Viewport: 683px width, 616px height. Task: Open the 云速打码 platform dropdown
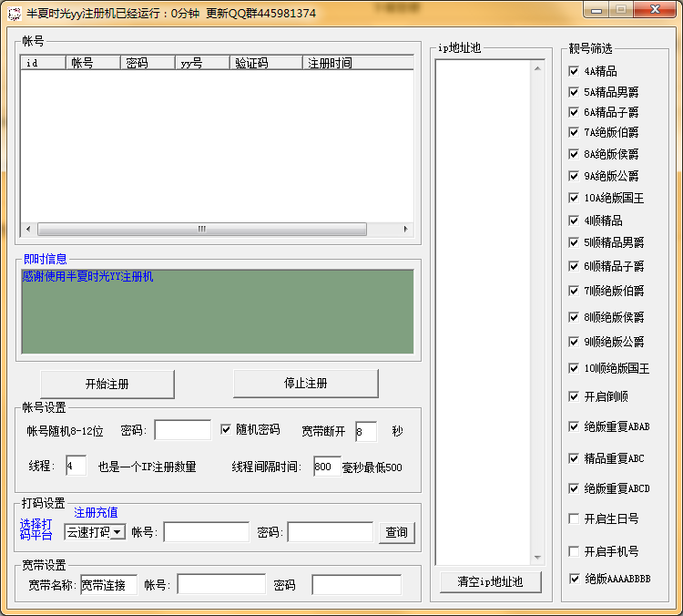(x=117, y=532)
